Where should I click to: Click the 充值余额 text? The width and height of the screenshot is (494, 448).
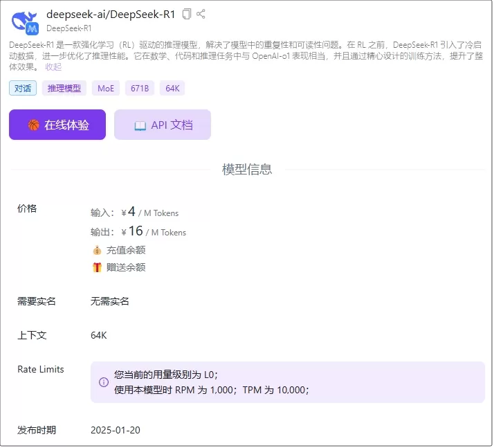(126, 251)
